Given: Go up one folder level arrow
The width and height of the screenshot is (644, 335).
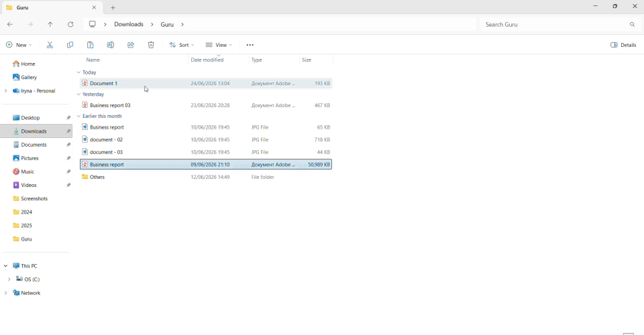Looking at the screenshot, I should tap(50, 25).
